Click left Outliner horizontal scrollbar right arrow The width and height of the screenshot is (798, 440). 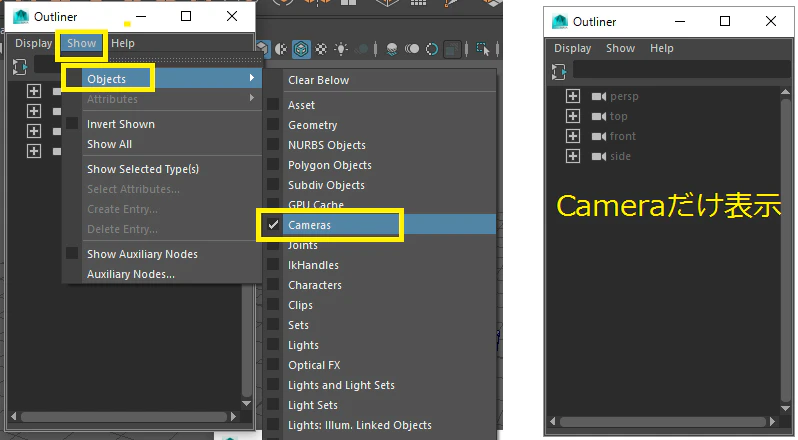pos(234,416)
